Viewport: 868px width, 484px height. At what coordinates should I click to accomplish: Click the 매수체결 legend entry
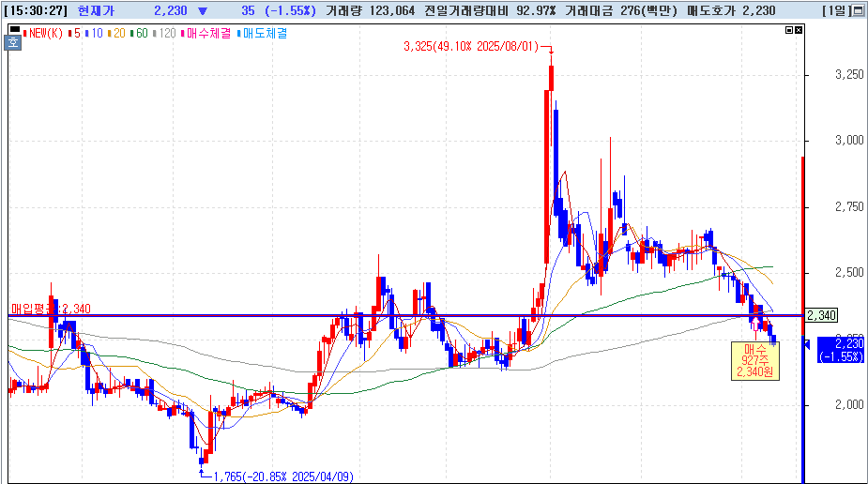206,33
